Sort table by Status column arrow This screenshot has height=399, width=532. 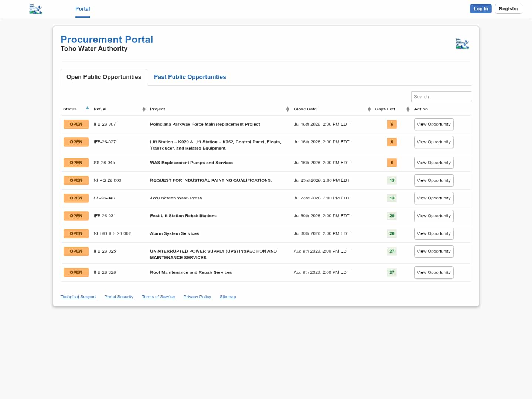(x=87, y=108)
